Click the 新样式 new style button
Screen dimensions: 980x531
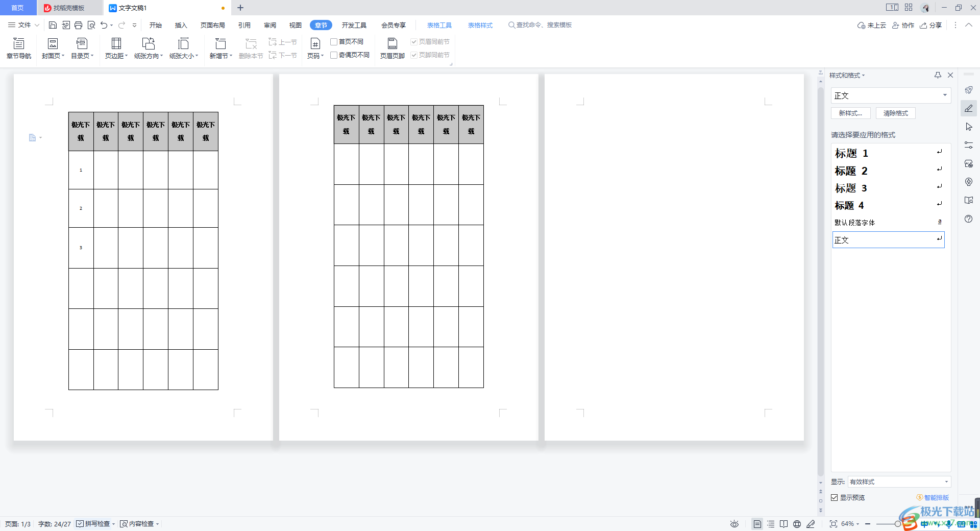click(851, 113)
